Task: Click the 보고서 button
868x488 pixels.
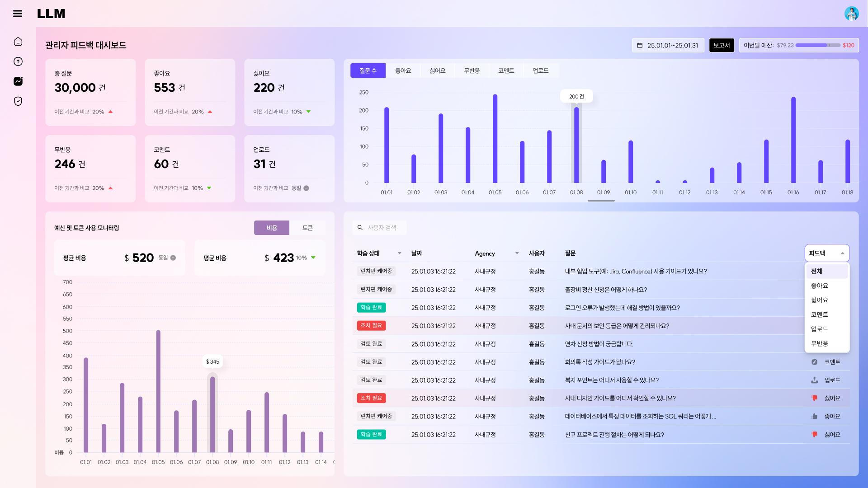Action: tap(722, 45)
